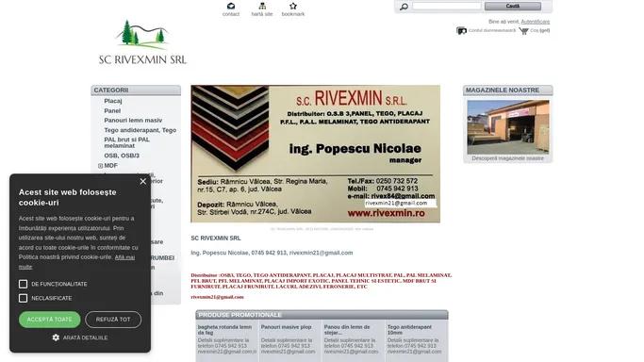Click the gear icon beside 'Arată detaliile'
Viewport: 644px width, 362px height.
click(x=56, y=337)
